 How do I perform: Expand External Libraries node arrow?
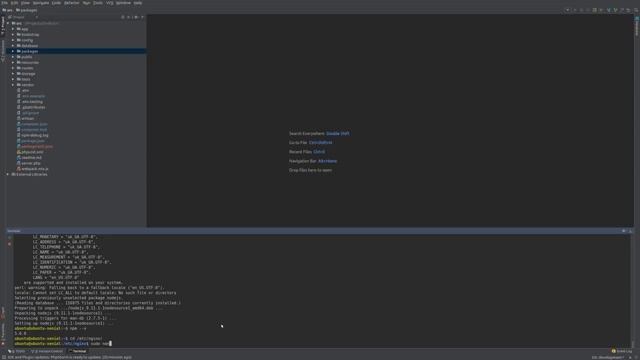click(x=8, y=174)
